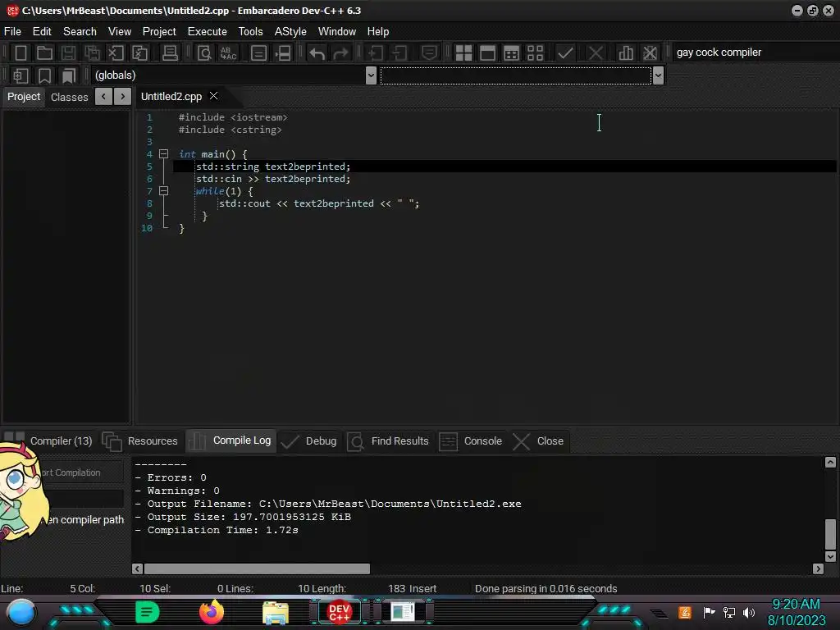Click compile log scroll-right arrow
The image size is (840, 630).
pyautogui.click(x=818, y=568)
